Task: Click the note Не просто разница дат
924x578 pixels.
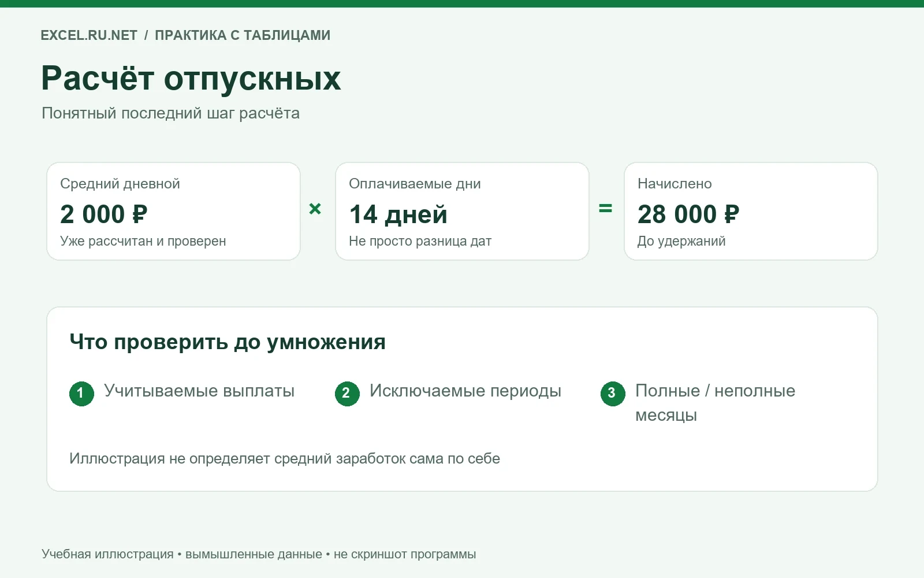Action: [420, 241]
